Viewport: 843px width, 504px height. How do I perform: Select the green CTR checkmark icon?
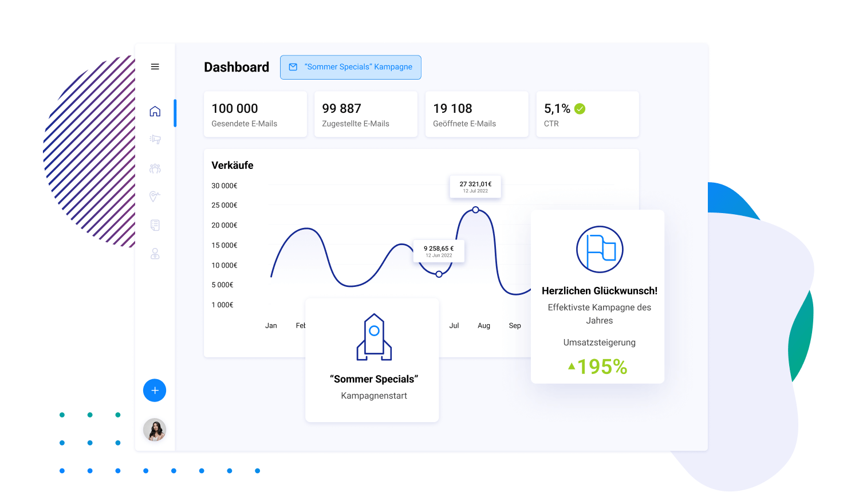click(580, 109)
